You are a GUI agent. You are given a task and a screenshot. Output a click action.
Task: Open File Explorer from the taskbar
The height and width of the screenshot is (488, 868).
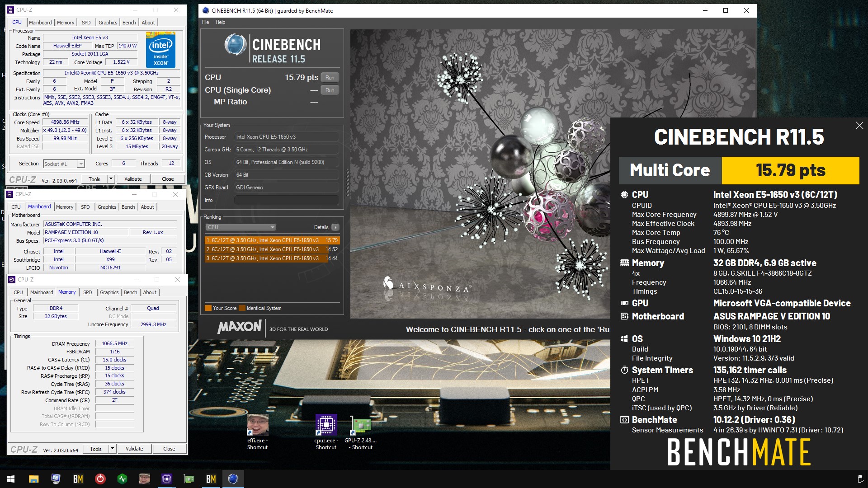[33, 479]
